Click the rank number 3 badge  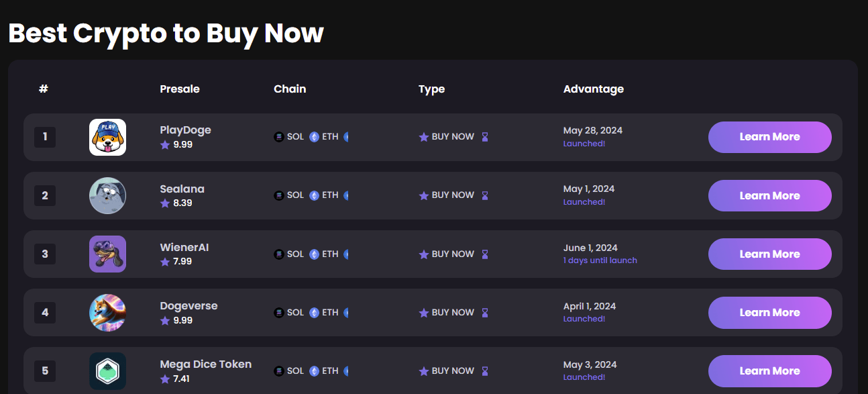(45, 254)
